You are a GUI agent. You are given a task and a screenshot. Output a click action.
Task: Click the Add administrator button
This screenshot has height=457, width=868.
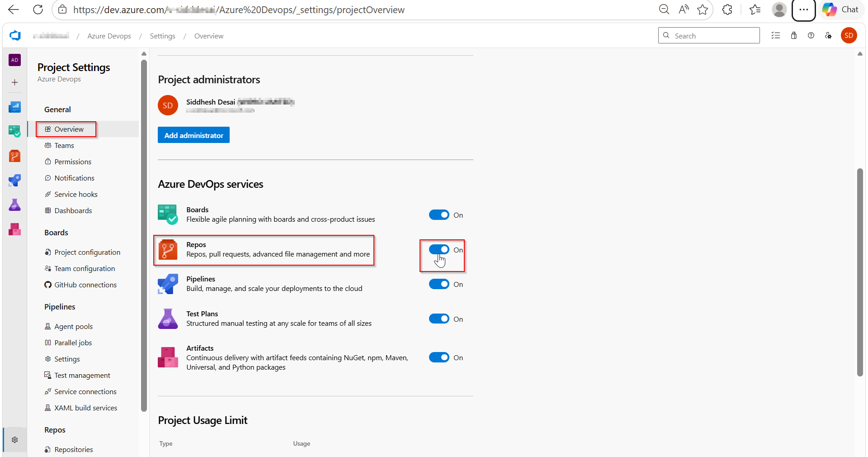193,135
